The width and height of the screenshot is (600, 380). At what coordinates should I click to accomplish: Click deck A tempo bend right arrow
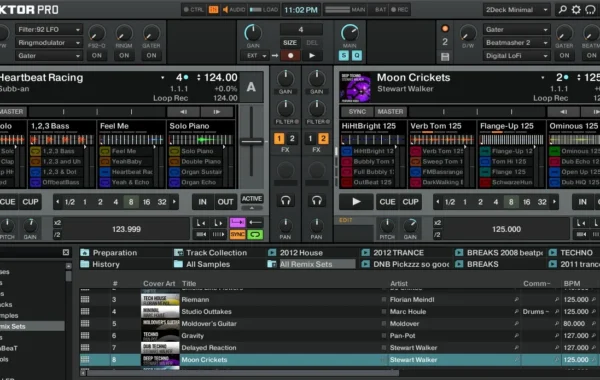(217, 112)
